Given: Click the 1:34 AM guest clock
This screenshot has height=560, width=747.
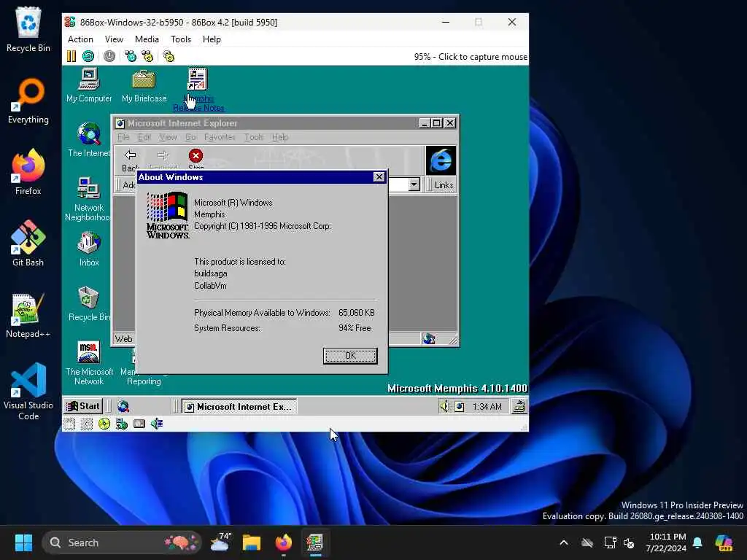Looking at the screenshot, I should [487, 407].
